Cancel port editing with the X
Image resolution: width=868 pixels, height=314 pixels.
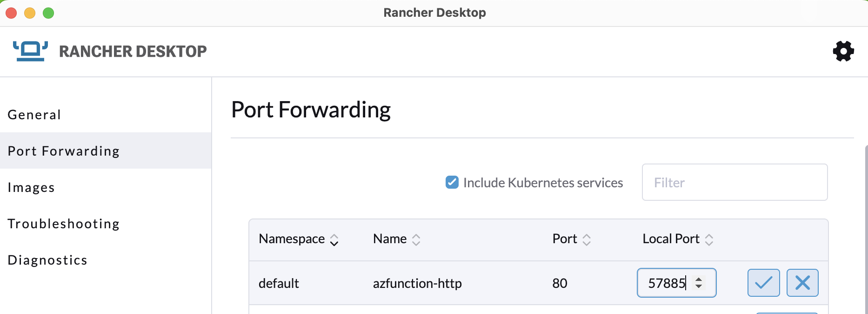[802, 283]
